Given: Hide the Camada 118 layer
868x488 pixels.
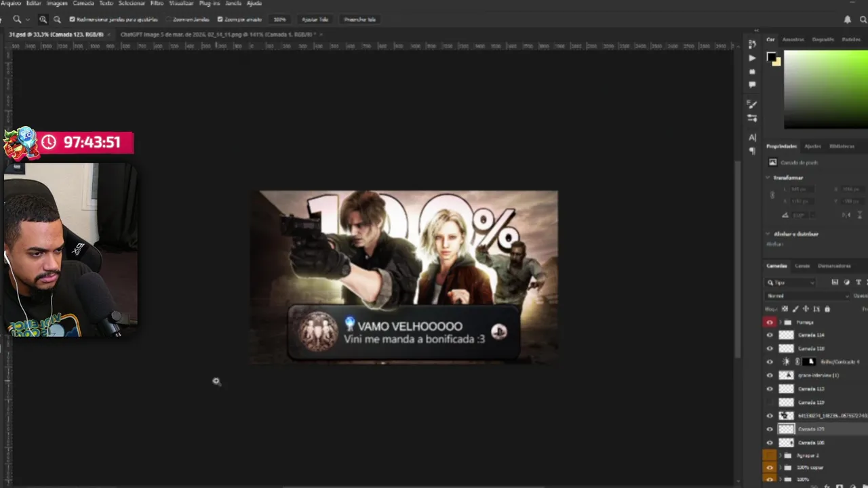Looking at the screenshot, I should (x=769, y=348).
